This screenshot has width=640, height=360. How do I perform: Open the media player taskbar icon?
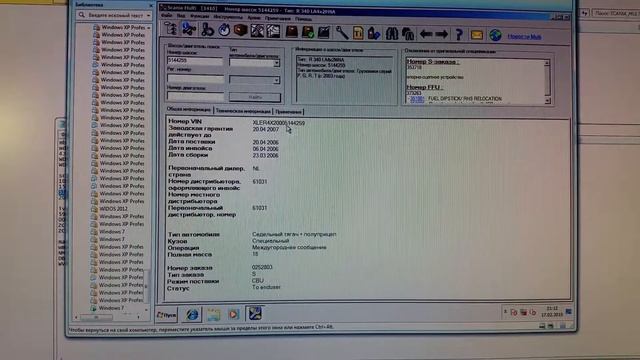tap(234, 314)
